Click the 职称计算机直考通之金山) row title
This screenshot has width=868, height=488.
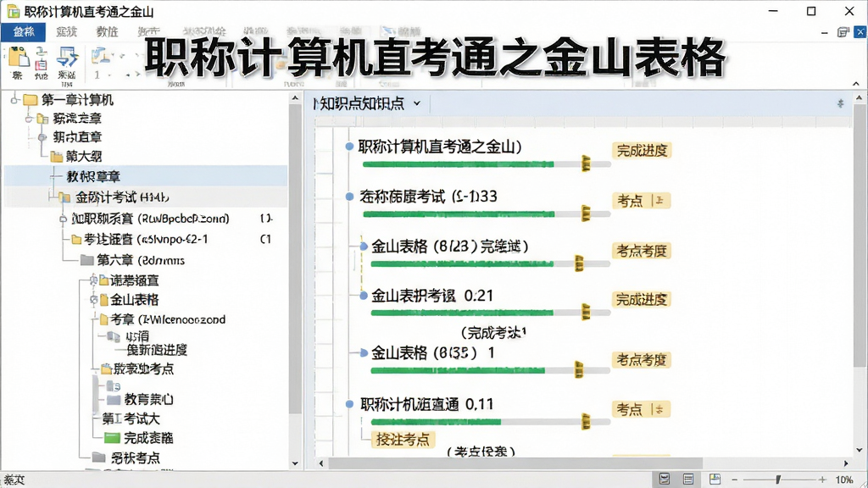point(440,147)
